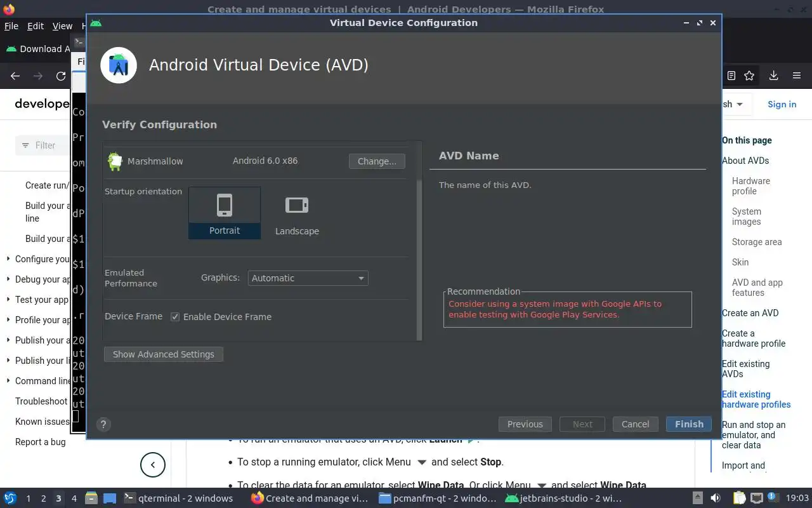
Task: Open Firefox hamburger application menu
Action: click(x=797, y=76)
